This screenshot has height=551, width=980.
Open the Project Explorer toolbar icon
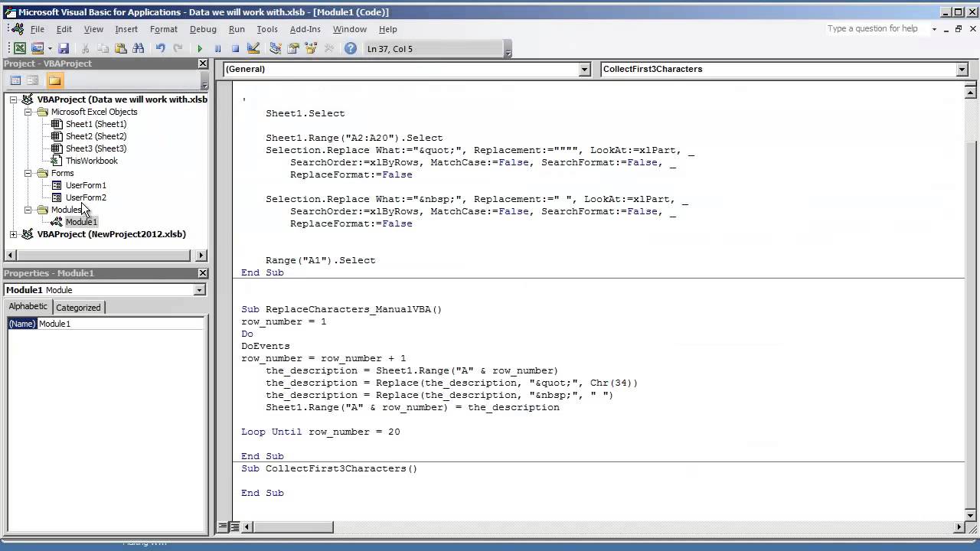point(276,48)
